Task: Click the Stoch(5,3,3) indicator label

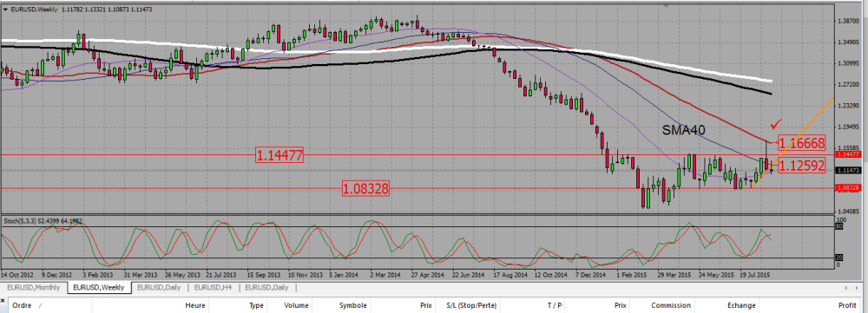Action: (x=42, y=220)
